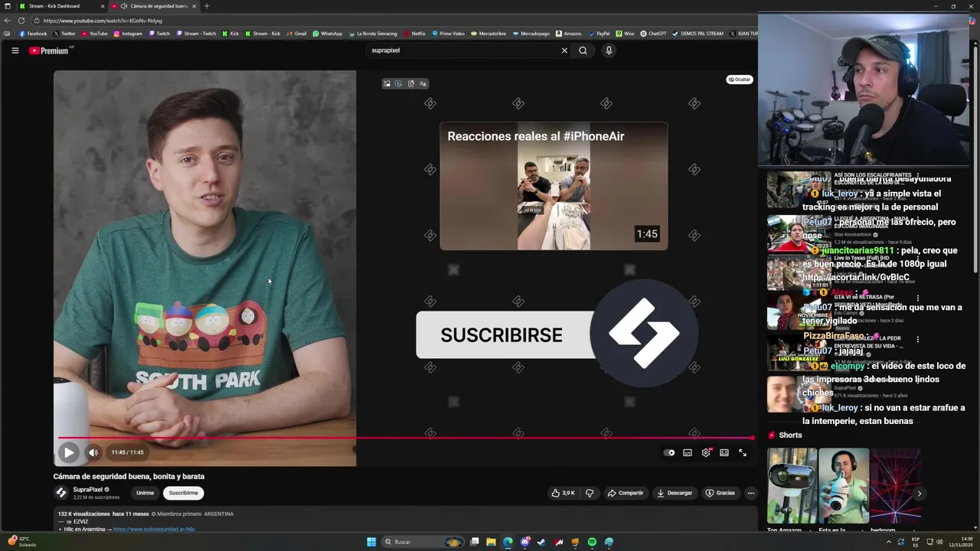Expand the system tray hidden icons chevron

[x=889, y=542]
